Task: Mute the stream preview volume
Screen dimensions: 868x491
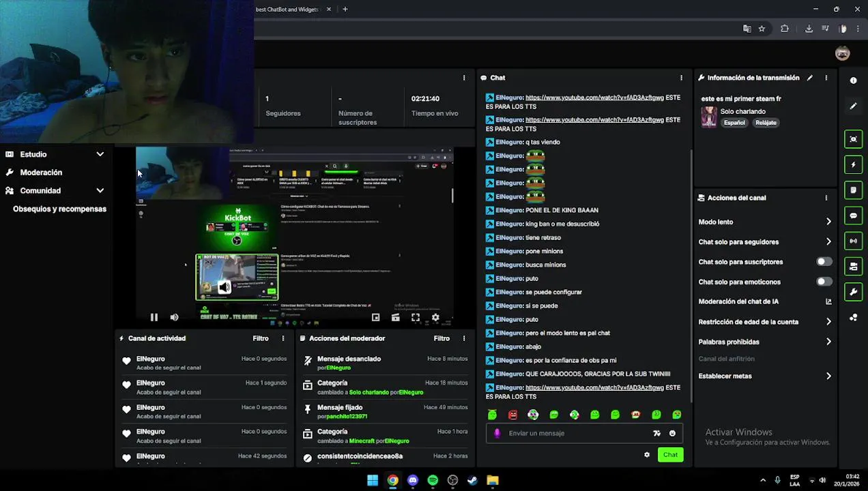Action: (174, 317)
